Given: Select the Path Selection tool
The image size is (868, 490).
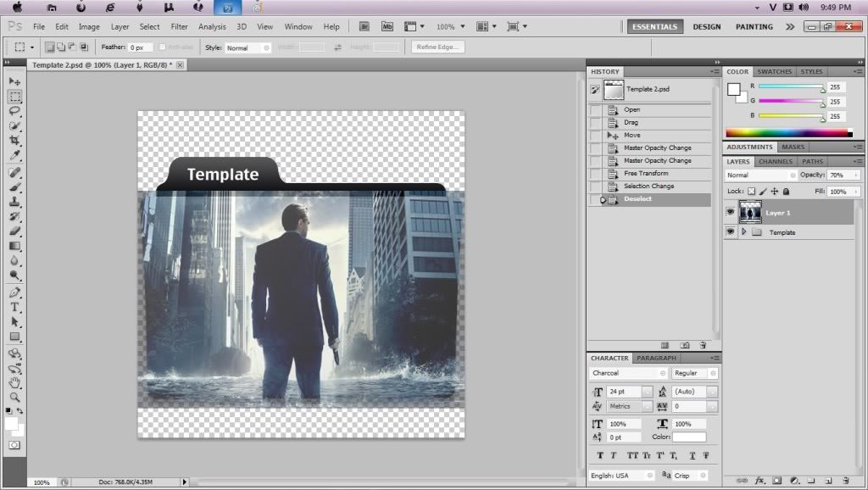Looking at the screenshot, I should coord(14,321).
